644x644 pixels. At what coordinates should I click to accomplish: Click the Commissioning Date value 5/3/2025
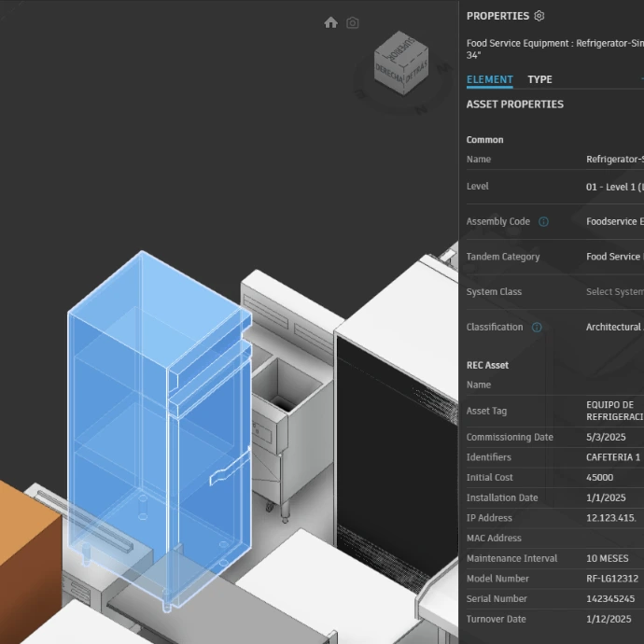609,438
